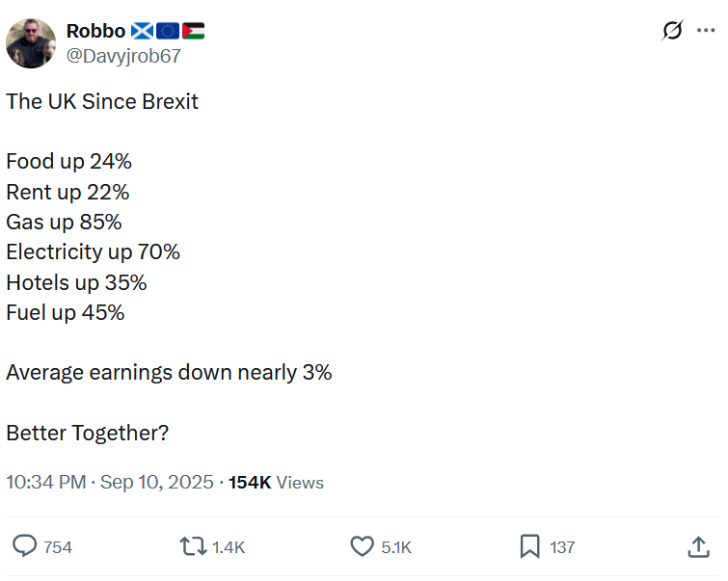Click the share upload icon
Image resolution: width=728 pixels, height=581 pixels.
pyautogui.click(x=698, y=546)
